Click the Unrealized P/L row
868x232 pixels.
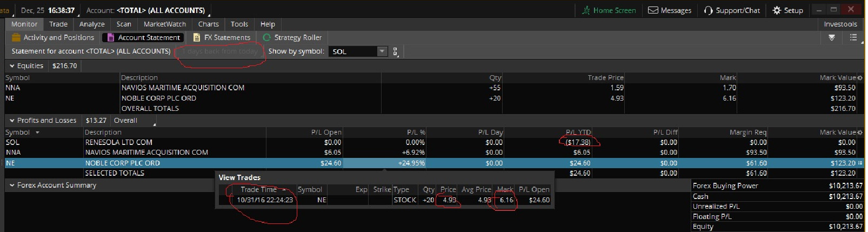[777, 206]
